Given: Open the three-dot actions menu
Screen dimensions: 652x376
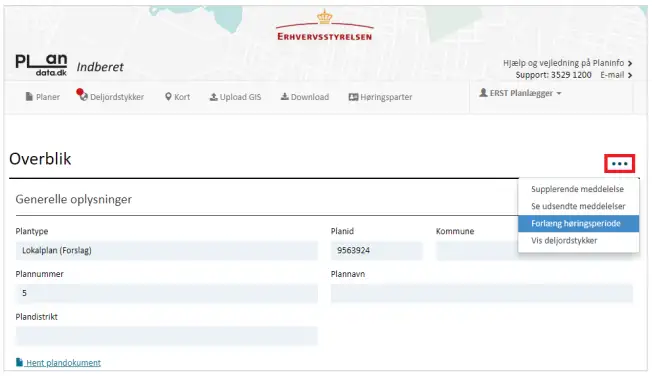Looking at the screenshot, I should [620, 163].
